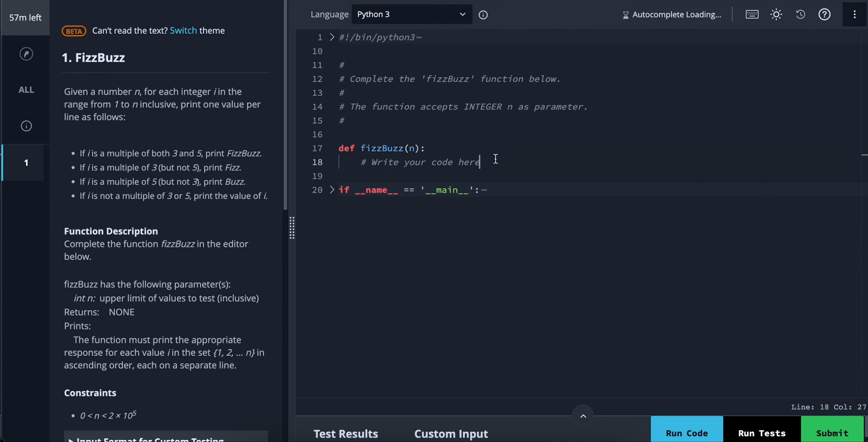Expand folded code at line 1
The image size is (868, 442).
[x=332, y=37]
